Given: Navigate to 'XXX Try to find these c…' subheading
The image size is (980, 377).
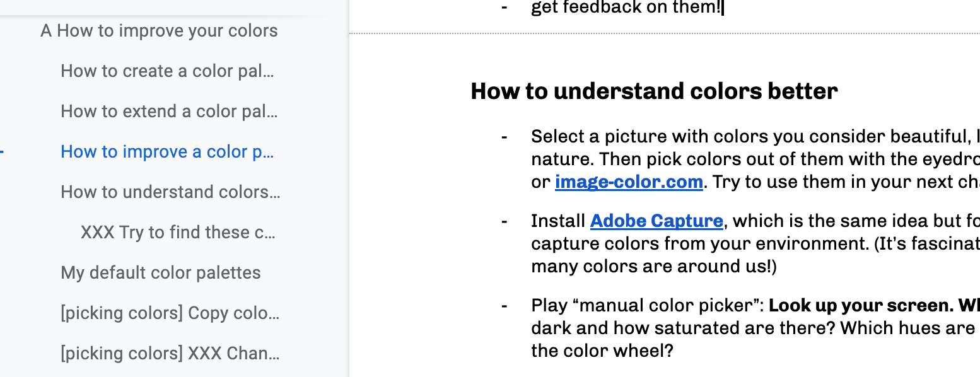Looking at the screenshot, I should pyautogui.click(x=178, y=233).
